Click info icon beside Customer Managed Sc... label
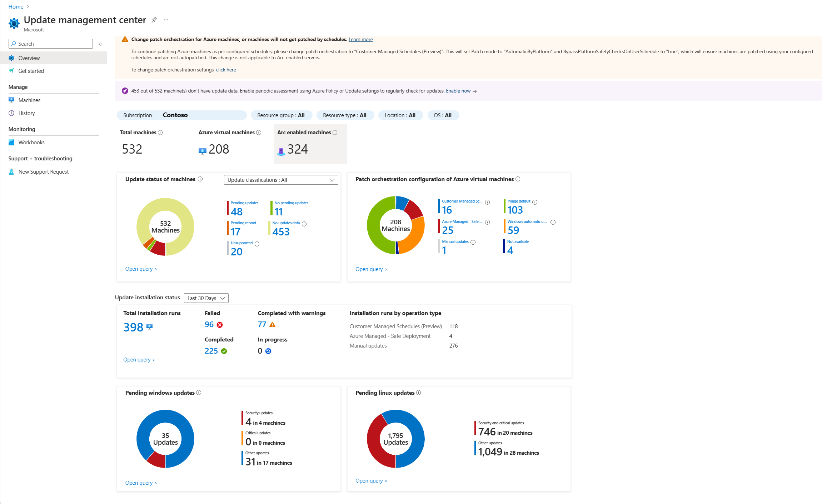 click(488, 202)
